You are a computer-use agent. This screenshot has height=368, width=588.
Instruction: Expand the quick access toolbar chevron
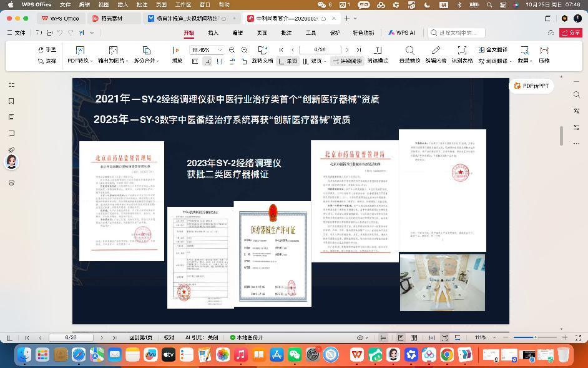pos(92,33)
